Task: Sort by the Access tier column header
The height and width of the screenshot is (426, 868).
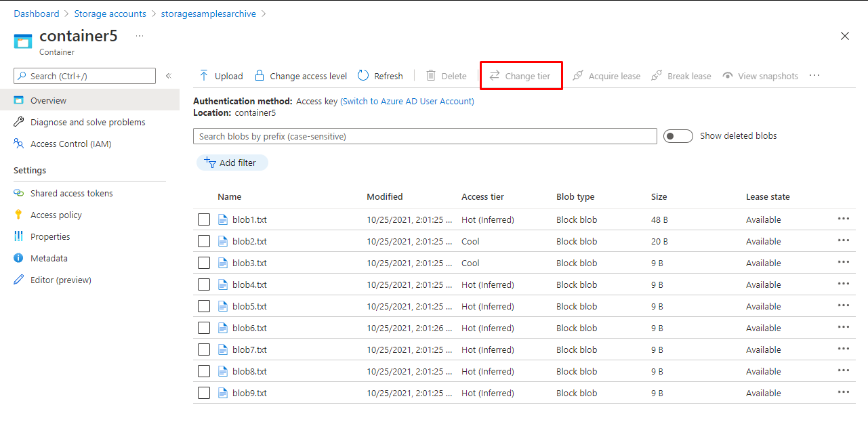Action: click(482, 196)
